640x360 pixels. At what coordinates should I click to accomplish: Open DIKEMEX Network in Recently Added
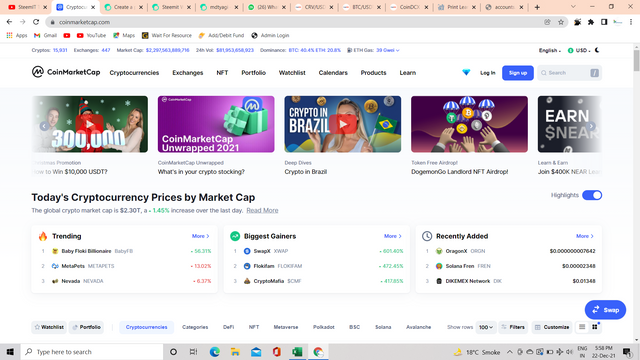(x=468, y=281)
